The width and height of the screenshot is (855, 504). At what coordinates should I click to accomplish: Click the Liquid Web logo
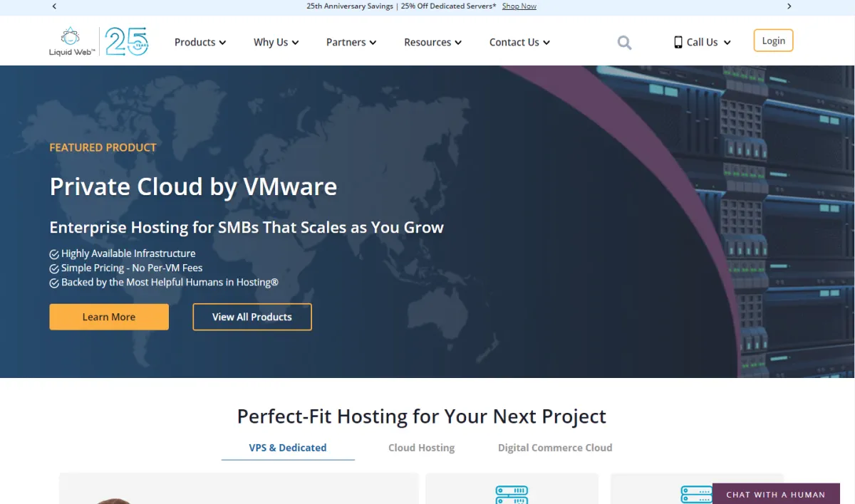72,41
